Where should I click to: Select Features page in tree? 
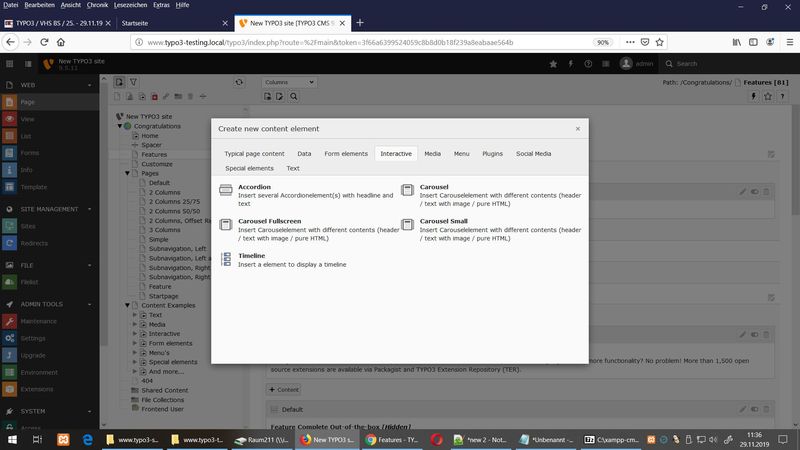tap(154, 155)
